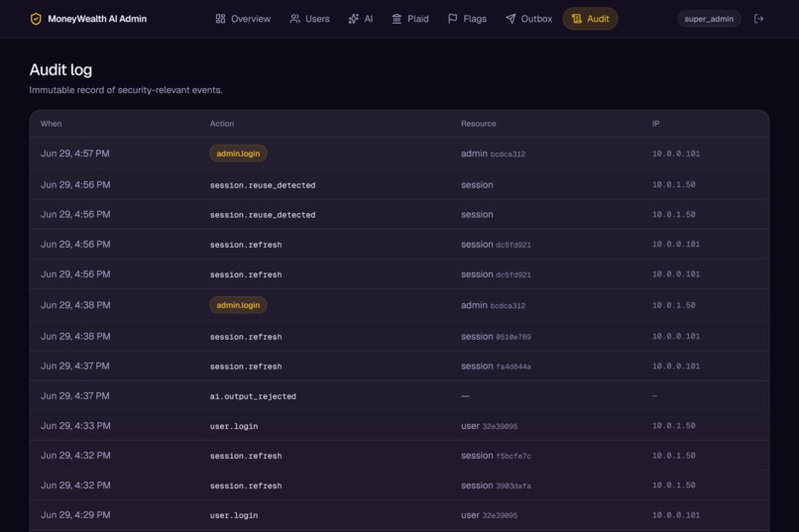Click the 'session f5bcfe7c' resource
799x532 pixels.
(496, 456)
